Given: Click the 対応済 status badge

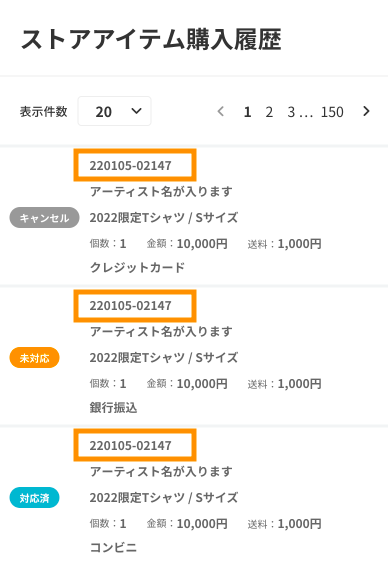Looking at the screenshot, I should (35, 497).
